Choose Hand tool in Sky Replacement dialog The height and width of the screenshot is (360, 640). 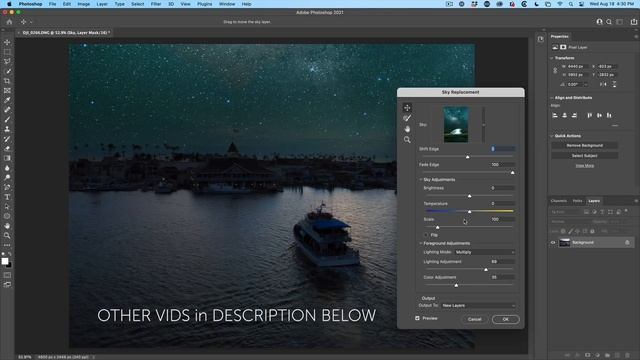tap(407, 129)
